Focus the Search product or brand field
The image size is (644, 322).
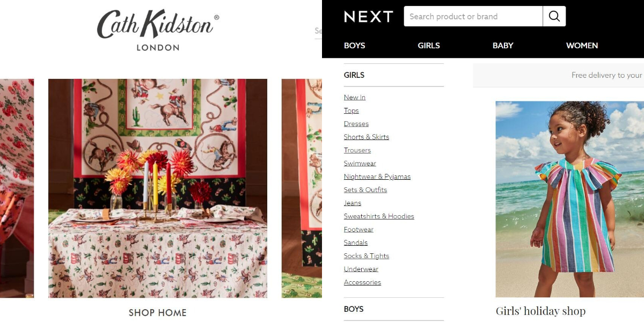tap(473, 17)
